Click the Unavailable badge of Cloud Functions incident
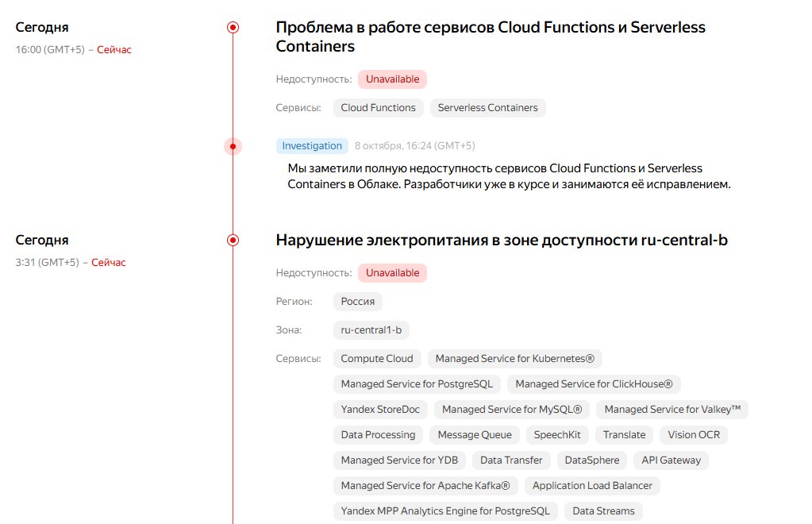This screenshot has width=812, height=524. coord(393,79)
